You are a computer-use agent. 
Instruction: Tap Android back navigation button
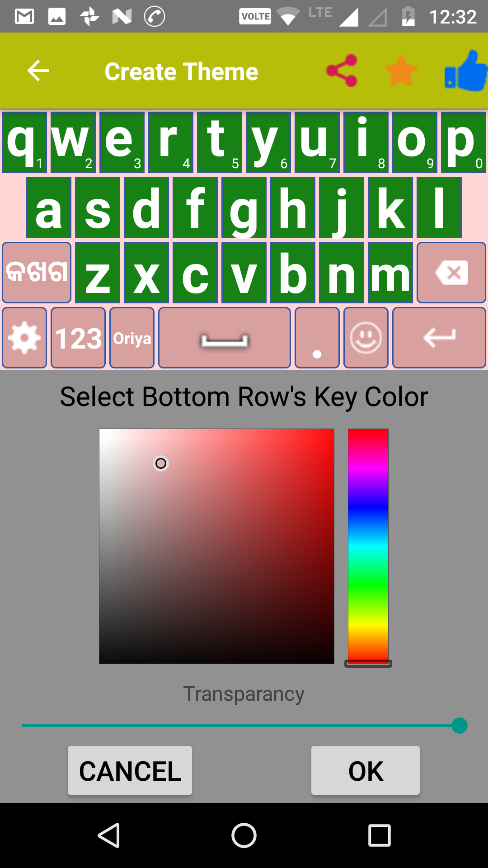point(109,835)
